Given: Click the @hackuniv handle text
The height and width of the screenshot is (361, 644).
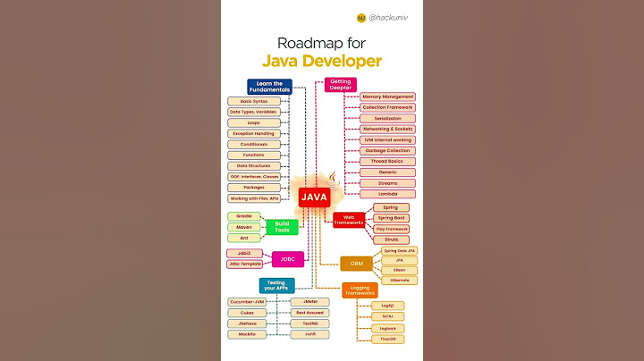Looking at the screenshot, I should click(388, 18).
